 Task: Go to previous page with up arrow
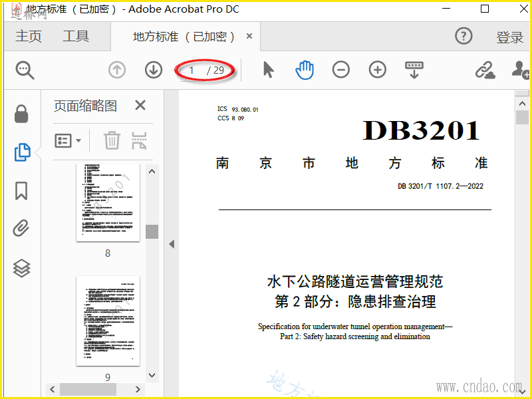pos(117,70)
